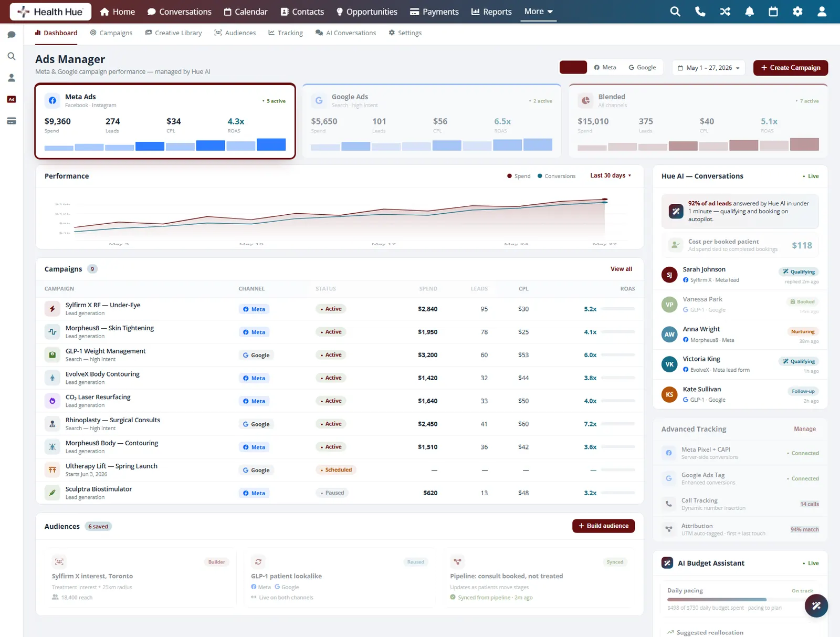This screenshot has width=840, height=637.
Task: Open Cost per booked patient row
Action: (740, 245)
